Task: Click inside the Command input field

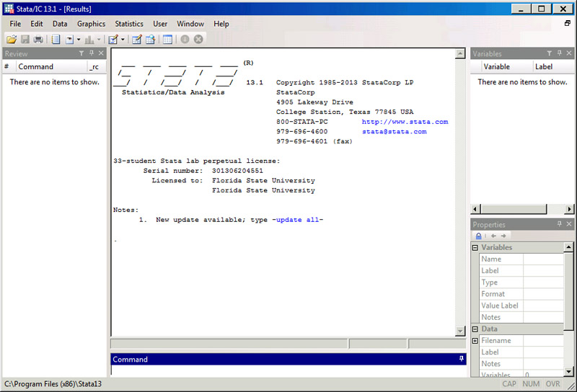Action: tap(288, 370)
